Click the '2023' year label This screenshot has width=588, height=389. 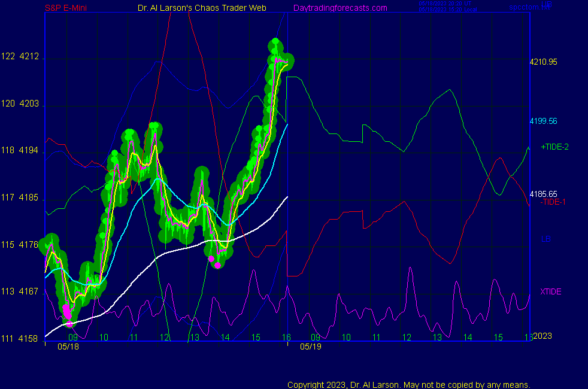click(x=542, y=336)
